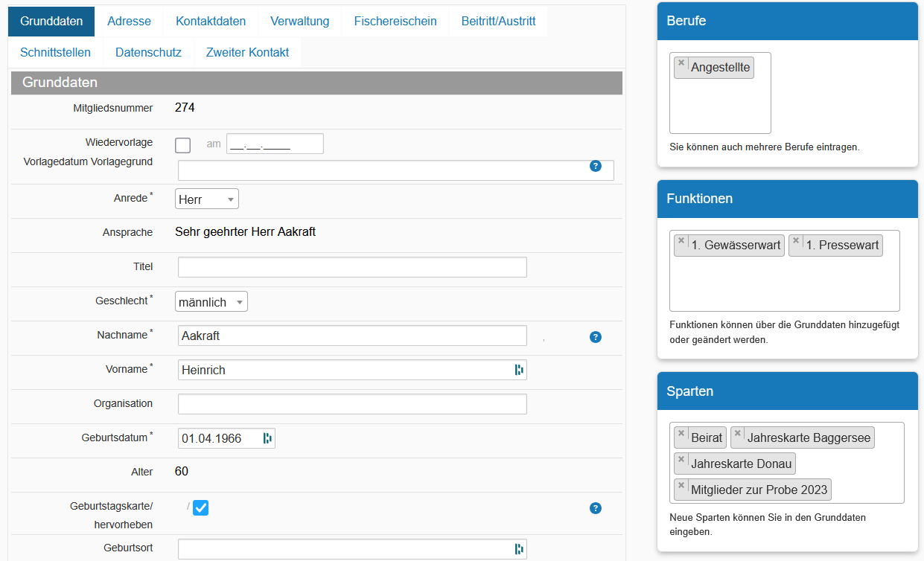Switch to the Grunddaten tab
The width and height of the screenshot is (924, 561).
point(51,21)
